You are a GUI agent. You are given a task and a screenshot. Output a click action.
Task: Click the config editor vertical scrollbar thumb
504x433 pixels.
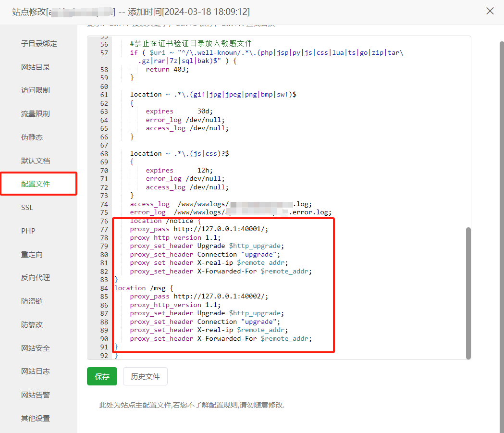468,293
